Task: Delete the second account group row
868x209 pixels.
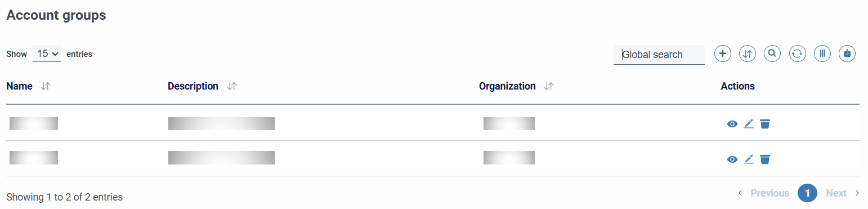Action: click(x=764, y=159)
